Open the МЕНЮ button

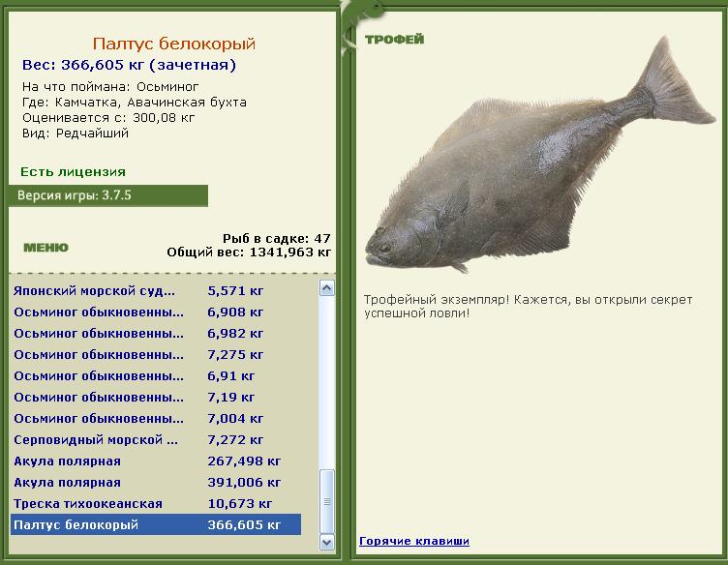(45, 248)
